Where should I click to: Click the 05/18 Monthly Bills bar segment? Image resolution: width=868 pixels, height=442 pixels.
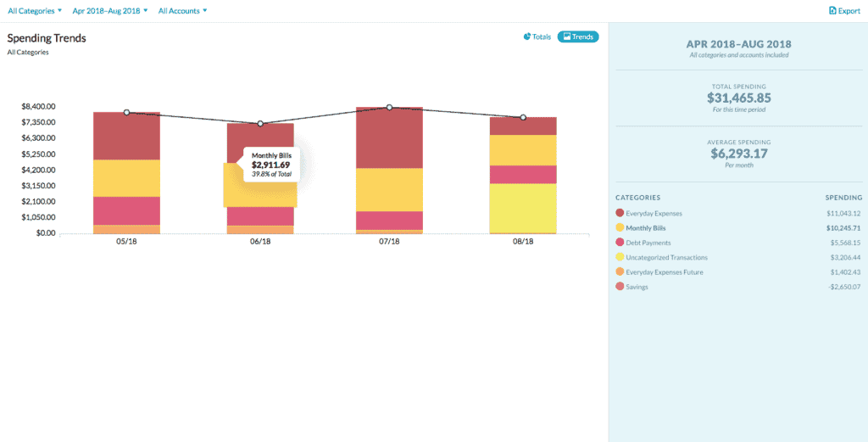[127, 178]
